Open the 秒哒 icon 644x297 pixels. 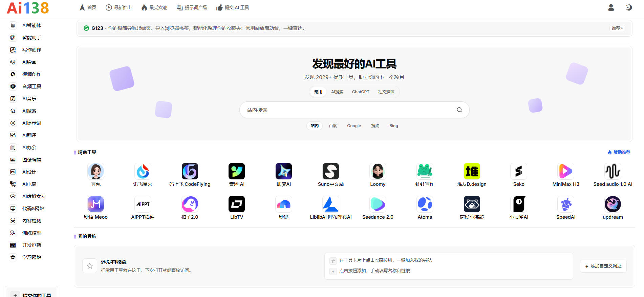pyautogui.click(x=284, y=204)
